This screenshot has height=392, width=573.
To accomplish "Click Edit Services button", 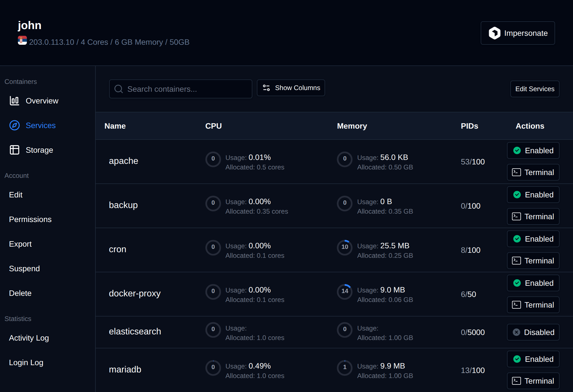I will (x=535, y=89).
